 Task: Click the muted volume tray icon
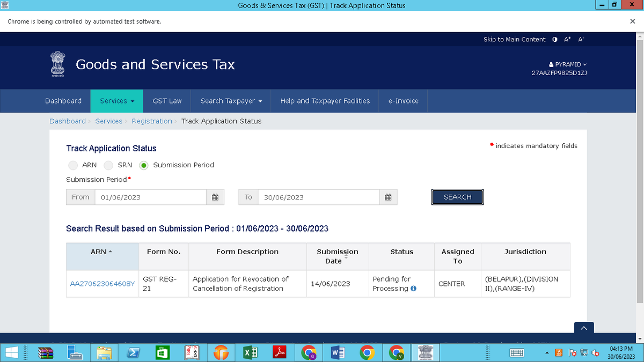click(595, 353)
